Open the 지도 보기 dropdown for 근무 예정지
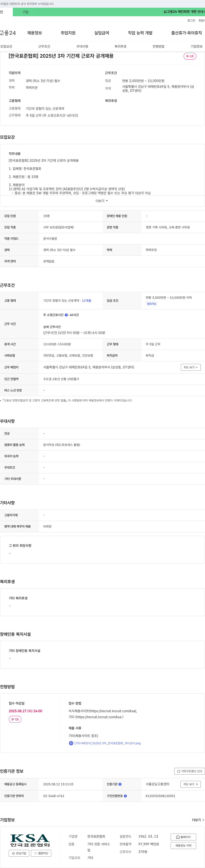This screenshot has height=868, width=205. [x=190, y=367]
